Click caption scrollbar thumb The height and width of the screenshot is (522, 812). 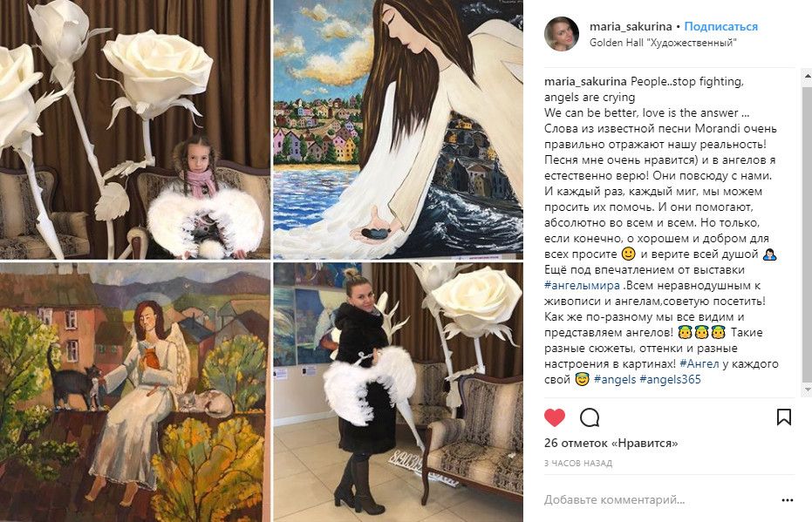806,232
